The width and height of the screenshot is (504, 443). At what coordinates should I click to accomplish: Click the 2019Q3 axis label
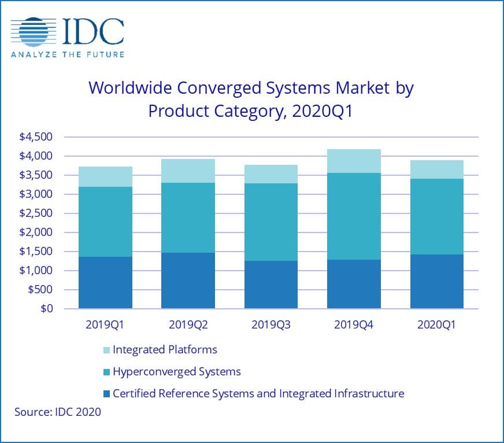[x=270, y=324]
